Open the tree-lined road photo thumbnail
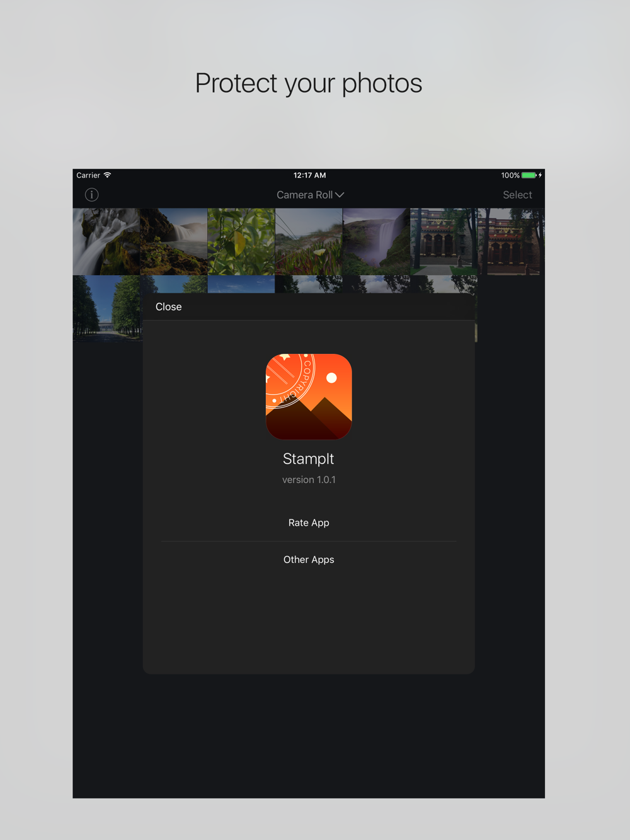This screenshot has width=630, height=840. click(107, 309)
